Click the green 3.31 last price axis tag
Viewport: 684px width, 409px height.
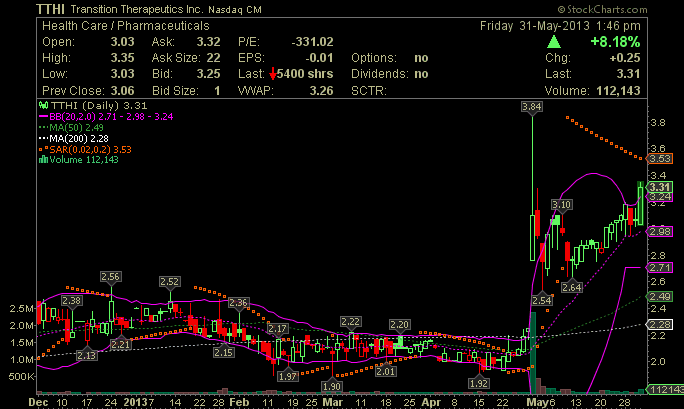(660, 187)
